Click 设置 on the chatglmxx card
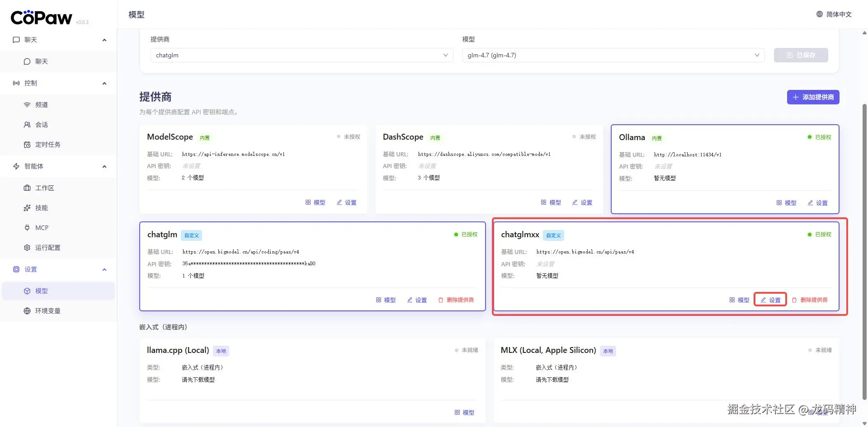This screenshot has height=427, width=868. [770, 300]
